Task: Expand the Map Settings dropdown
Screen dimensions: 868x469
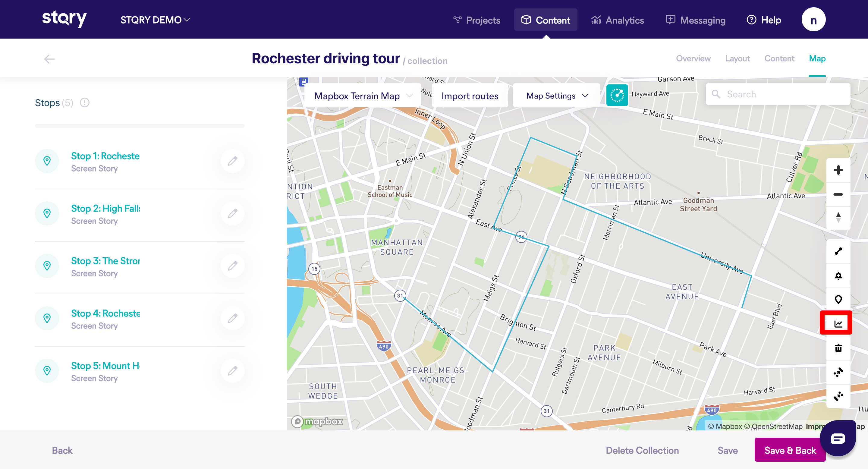Action: (x=557, y=96)
